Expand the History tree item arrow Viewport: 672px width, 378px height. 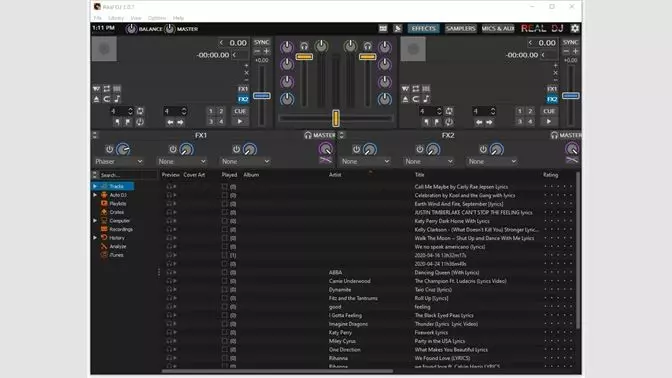(95, 237)
